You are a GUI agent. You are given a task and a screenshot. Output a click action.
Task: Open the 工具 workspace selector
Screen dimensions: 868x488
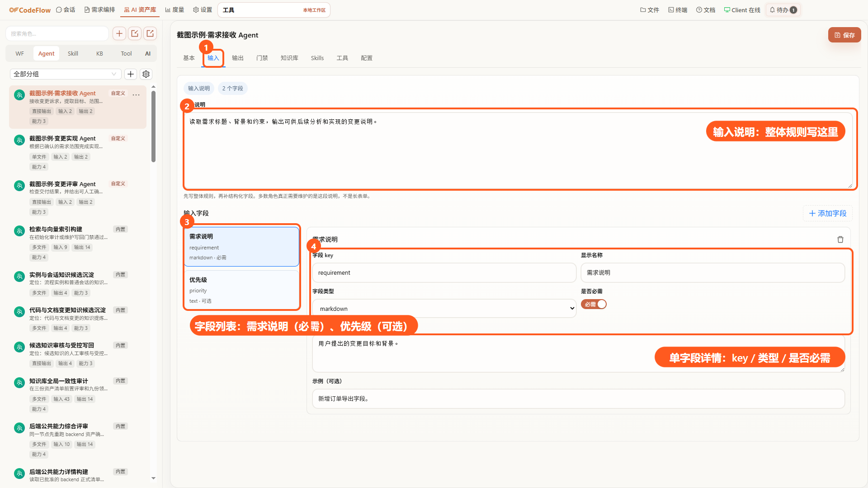274,10
